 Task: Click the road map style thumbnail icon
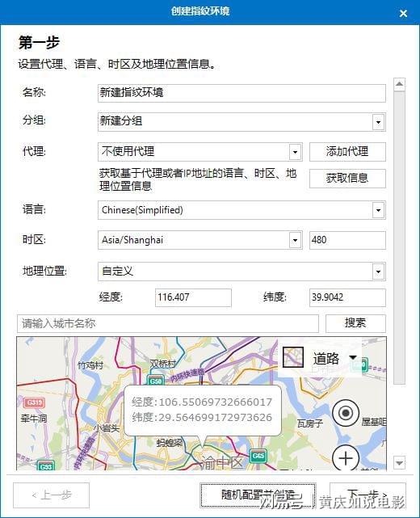point(293,357)
